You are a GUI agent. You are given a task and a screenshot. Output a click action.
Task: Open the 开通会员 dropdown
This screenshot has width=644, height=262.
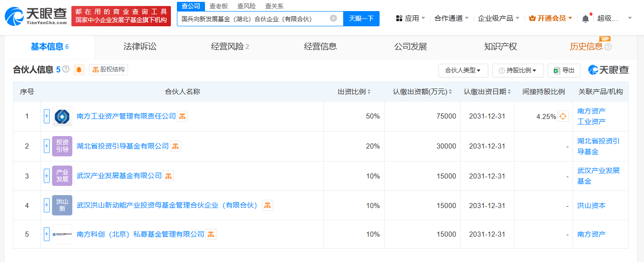click(550, 18)
